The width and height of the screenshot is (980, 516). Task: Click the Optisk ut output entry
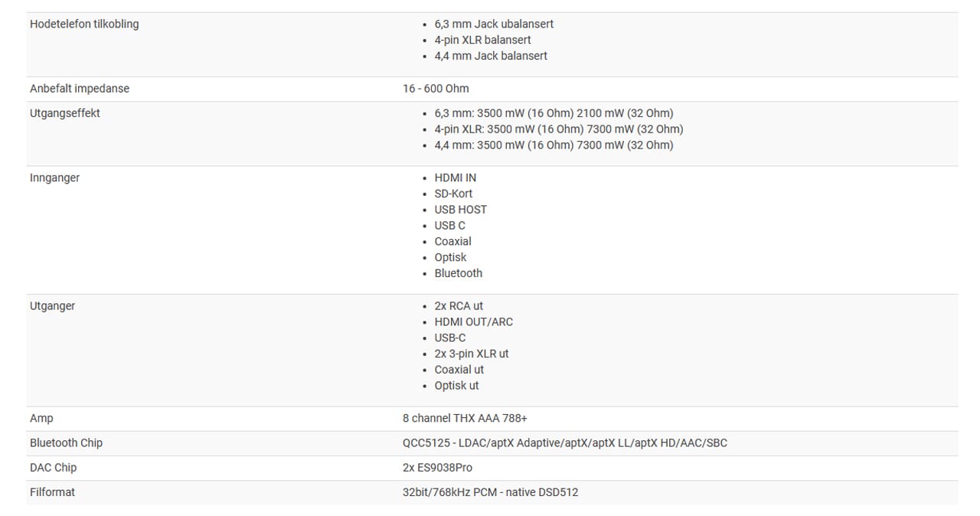456,386
